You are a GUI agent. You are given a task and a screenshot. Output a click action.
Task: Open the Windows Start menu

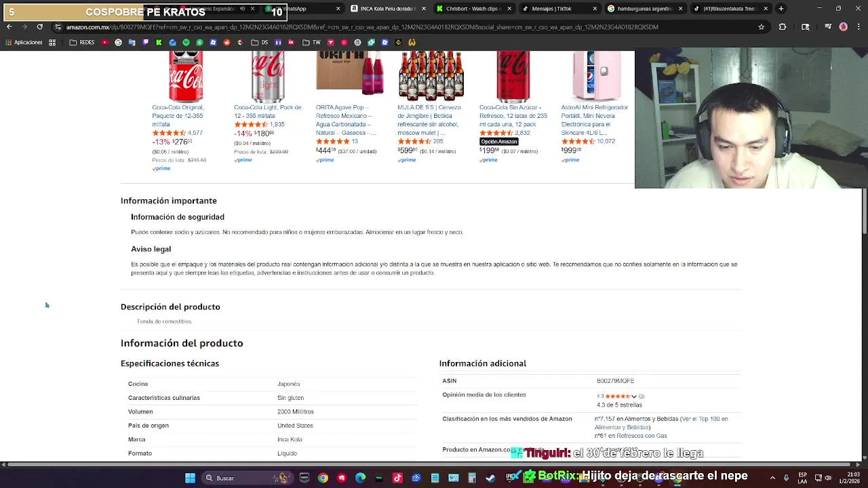point(191,478)
